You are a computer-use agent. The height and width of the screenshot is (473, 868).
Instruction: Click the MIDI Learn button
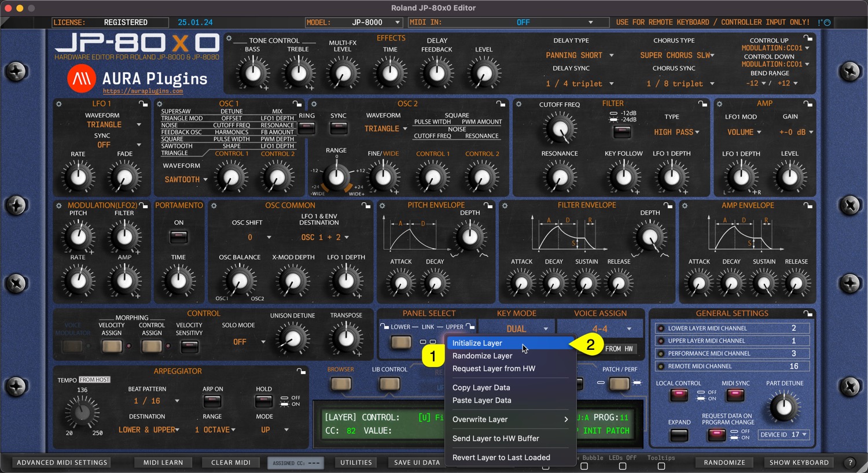(163, 463)
